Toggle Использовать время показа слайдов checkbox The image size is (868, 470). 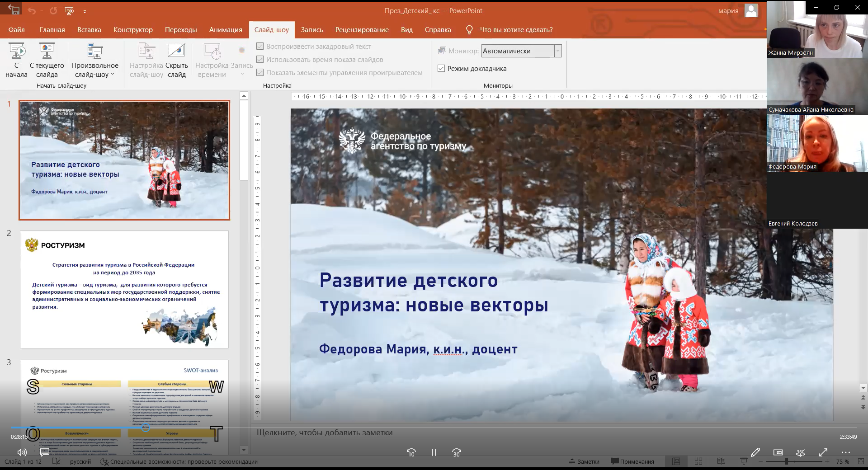(x=260, y=60)
